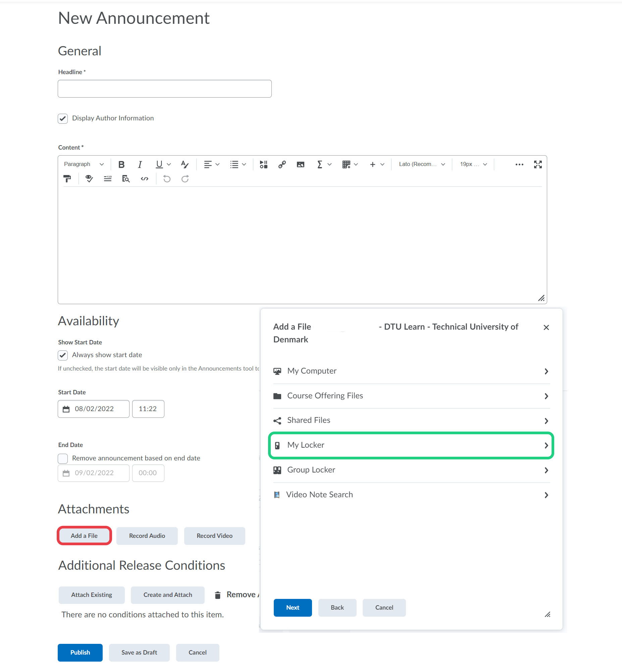Disable Always show start date
The image size is (622, 672).
63,355
